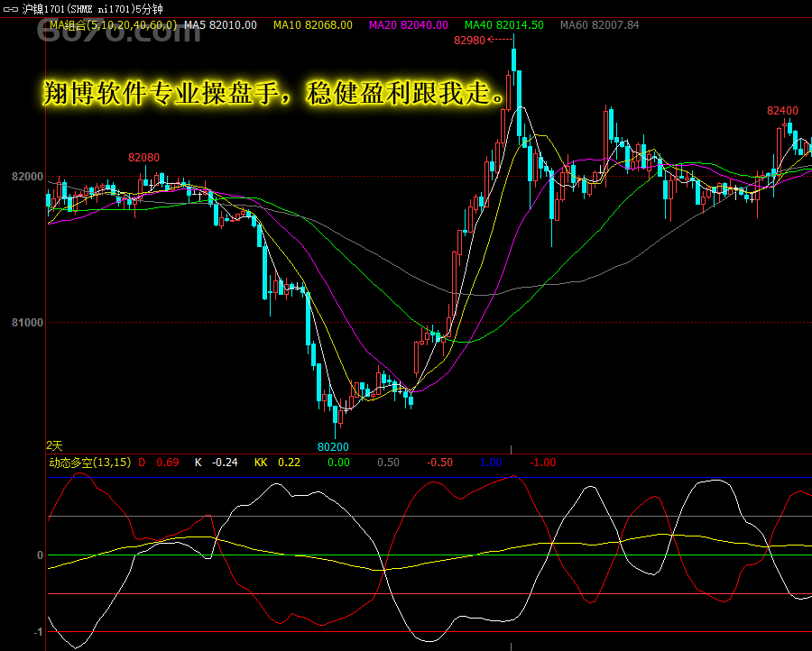The image size is (812, 651).
Task: Select the green MA40 82014.50 legend label
Action: point(503,25)
